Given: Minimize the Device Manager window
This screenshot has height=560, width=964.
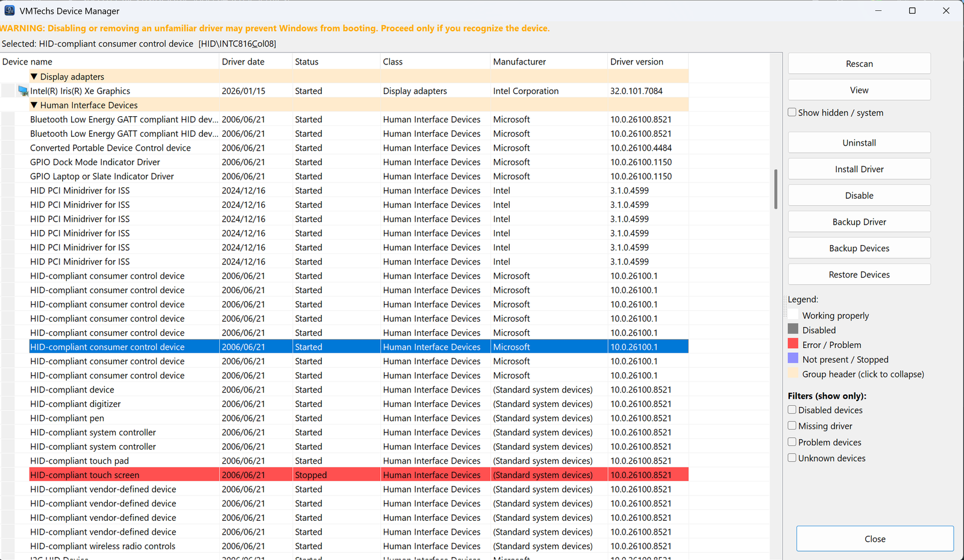Looking at the screenshot, I should (878, 10).
